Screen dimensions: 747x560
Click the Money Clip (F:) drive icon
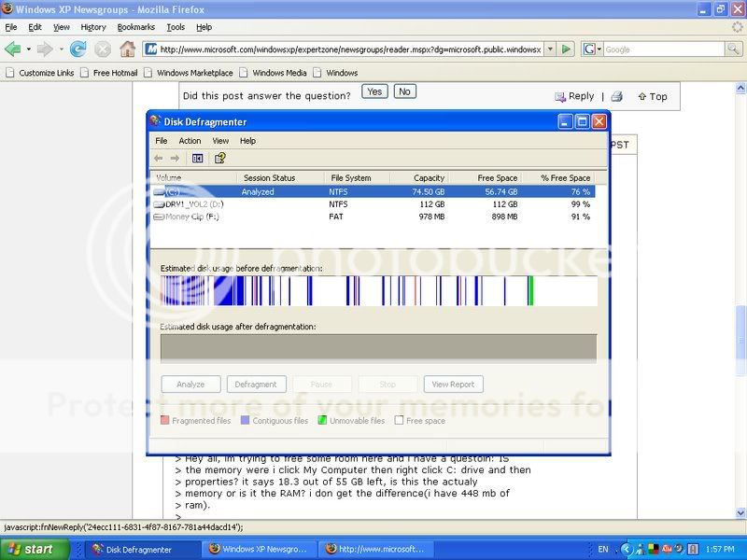[x=159, y=217]
